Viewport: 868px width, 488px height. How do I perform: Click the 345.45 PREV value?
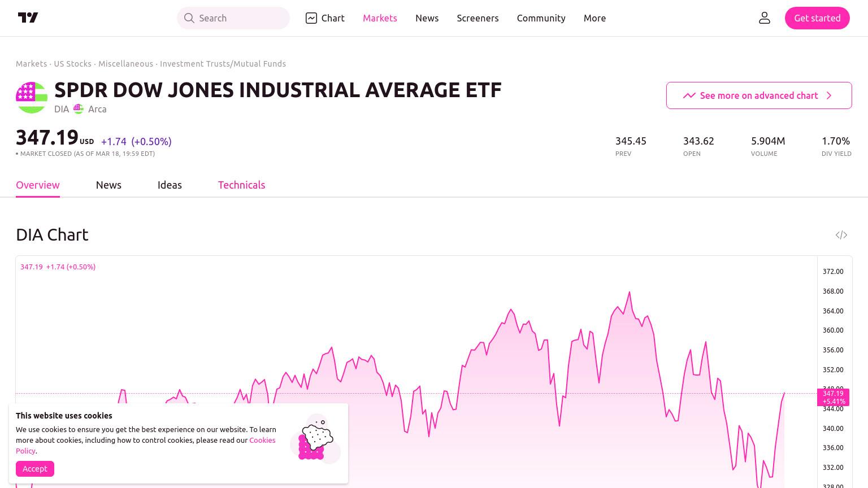[x=631, y=141]
